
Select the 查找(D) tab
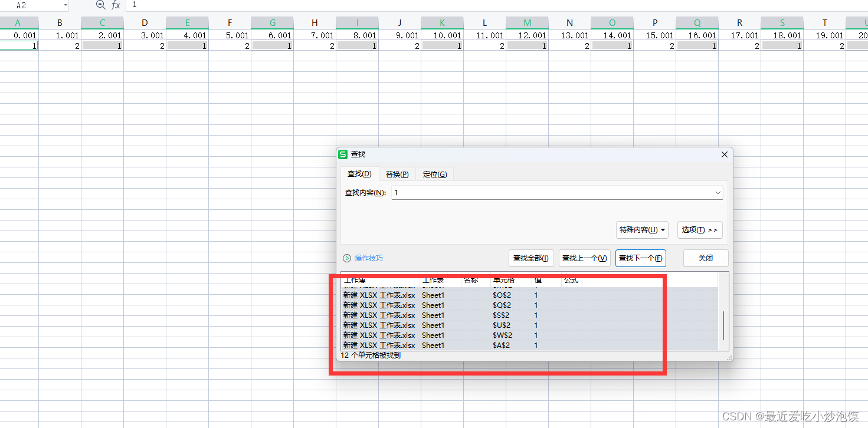click(359, 174)
